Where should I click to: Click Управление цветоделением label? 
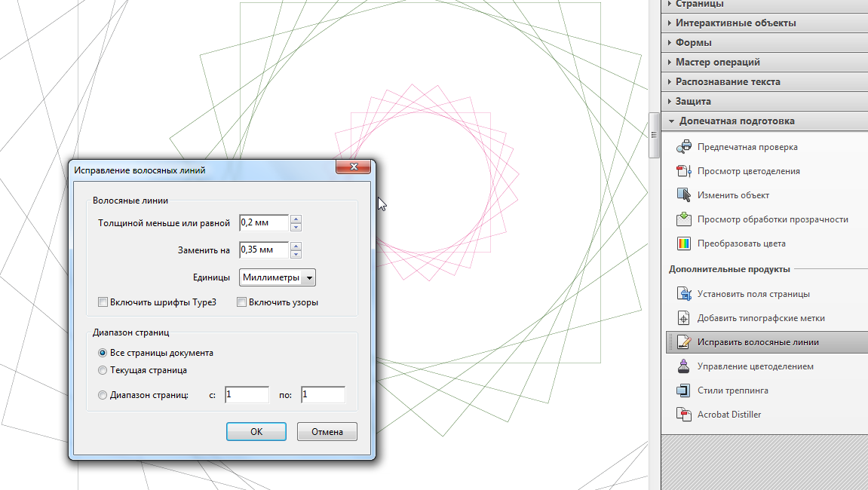pyautogui.click(x=756, y=366)
